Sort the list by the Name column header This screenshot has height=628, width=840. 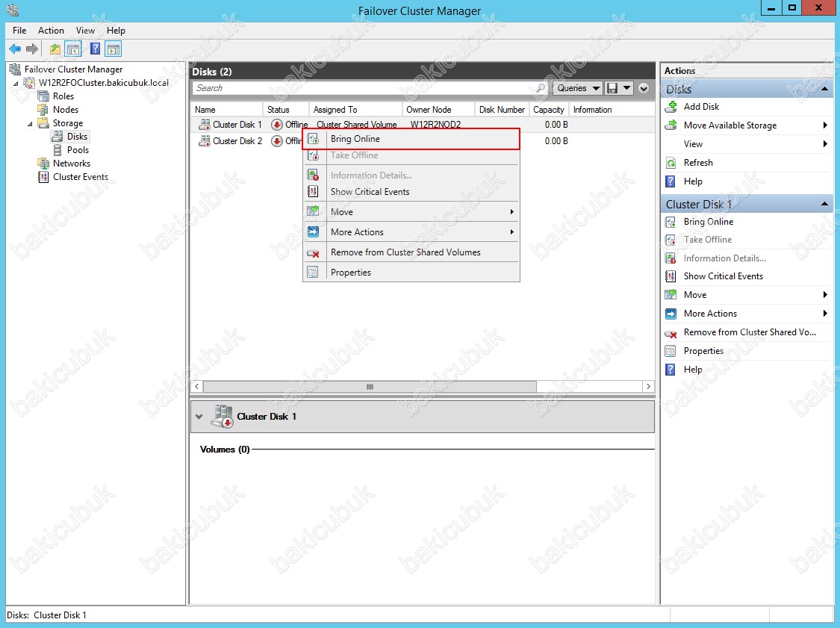tap(227, 109)
